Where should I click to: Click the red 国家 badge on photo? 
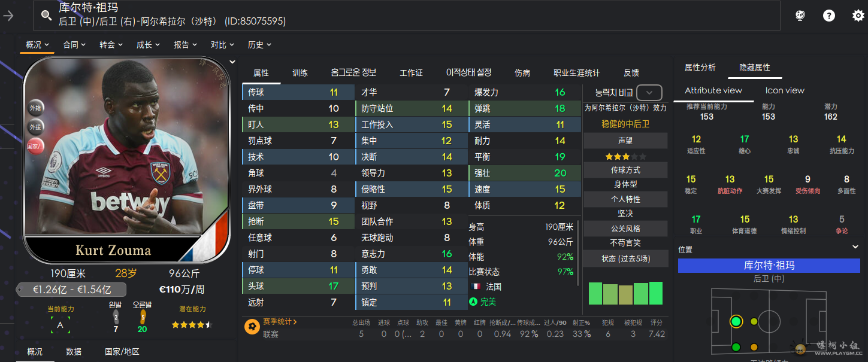click(35, 145)
